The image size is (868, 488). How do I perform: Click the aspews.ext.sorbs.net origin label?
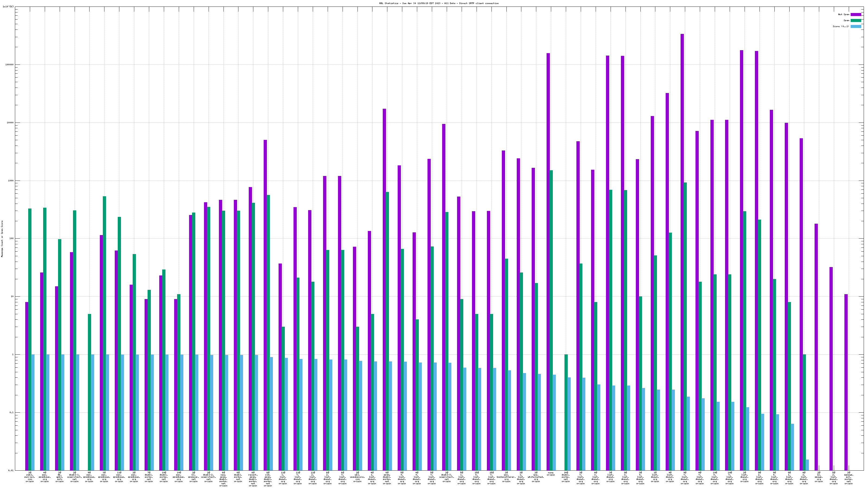(x=848, y=478)
